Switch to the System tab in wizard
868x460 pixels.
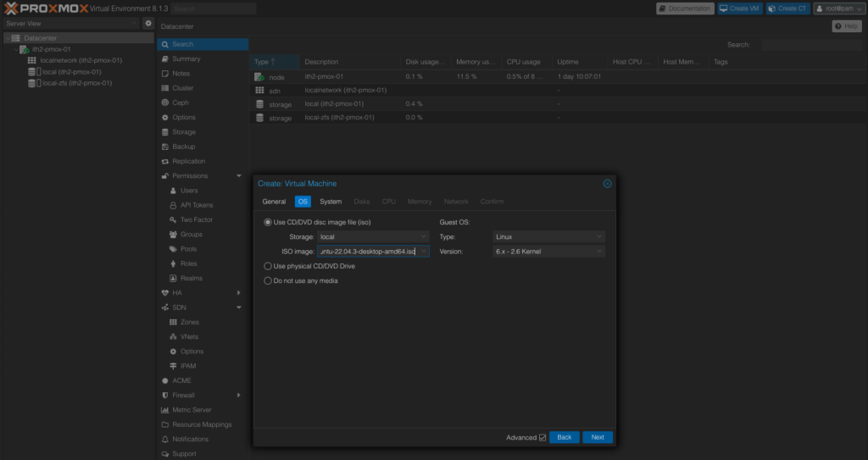point(331,202)
